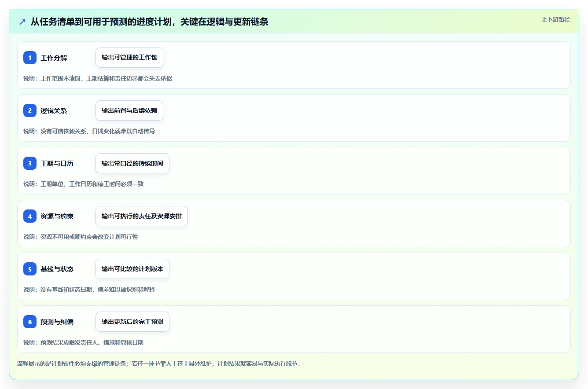This screenshot has height=389, width=588.
Task: Select step number 5 badge for 基线与状态
Action: [30, 269]
